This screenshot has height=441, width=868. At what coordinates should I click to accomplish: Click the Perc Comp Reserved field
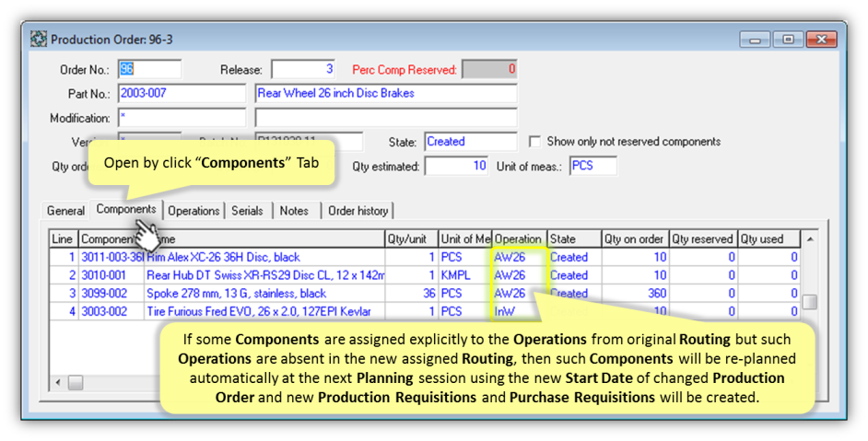(x=489, y=69)
